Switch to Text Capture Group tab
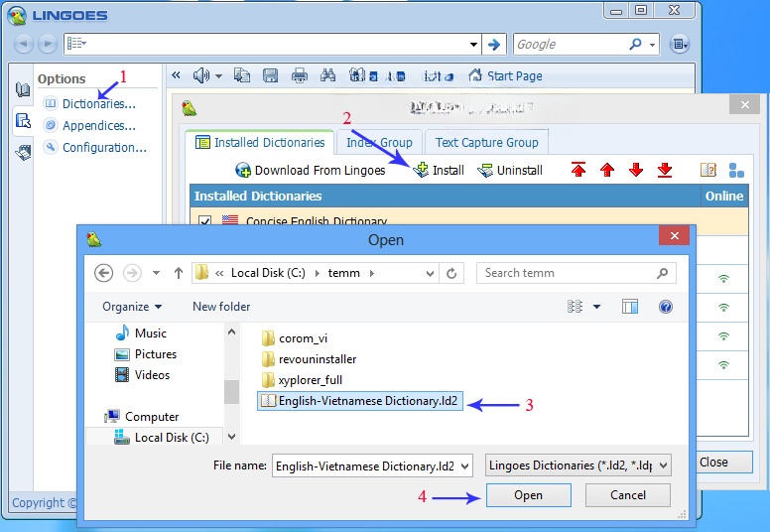 pyautogui.click(x=486, y=143)
